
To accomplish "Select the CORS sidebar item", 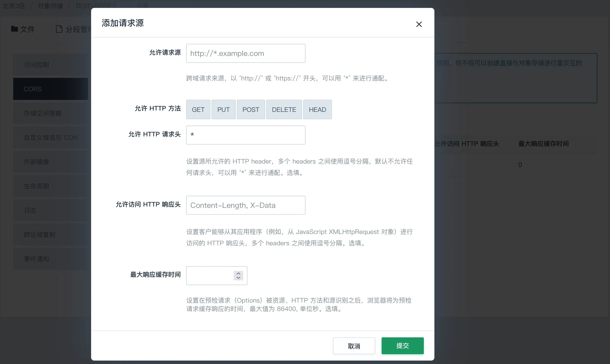I will pos(50,89).
